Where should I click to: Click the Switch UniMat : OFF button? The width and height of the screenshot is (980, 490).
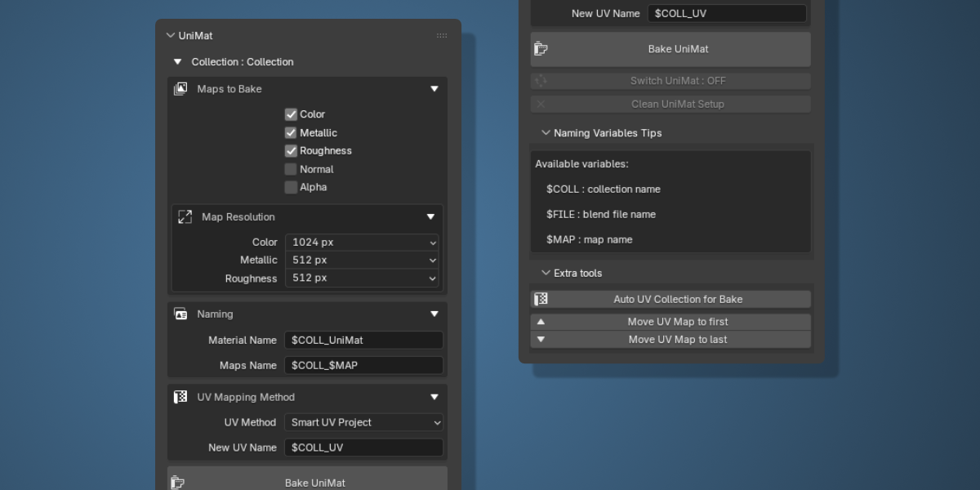[670, 81]
